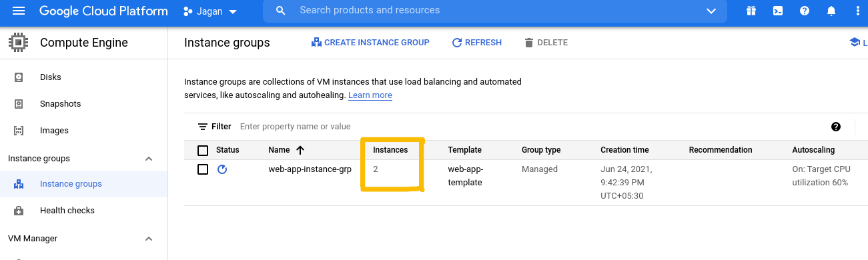Viewport: 868px width, 260px height.
Task: Click the Instance groups page title
Action: pos(227,43)
